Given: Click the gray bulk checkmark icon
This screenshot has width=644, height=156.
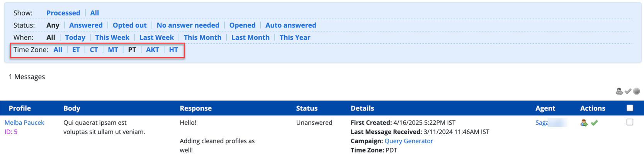Looking at the screenshot, I should (628, 91).
